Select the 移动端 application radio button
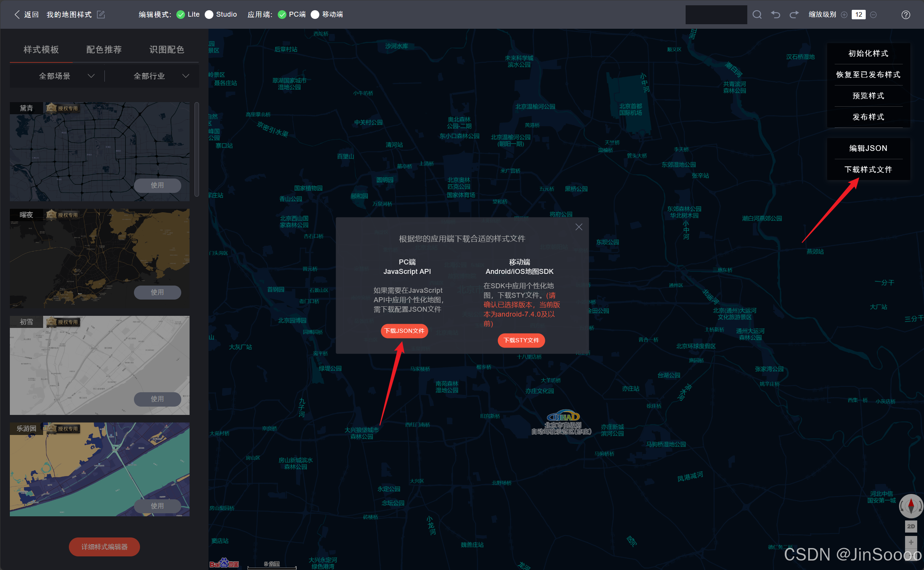Viewport: 924px width, 570px height. (x=315, y=14)
